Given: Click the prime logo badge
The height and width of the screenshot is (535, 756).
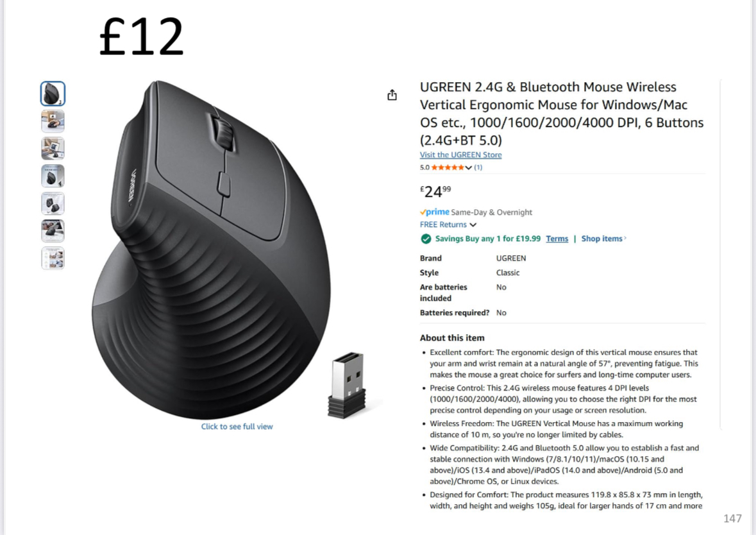Looking at the screenshot, I should (x=434, y=212).
